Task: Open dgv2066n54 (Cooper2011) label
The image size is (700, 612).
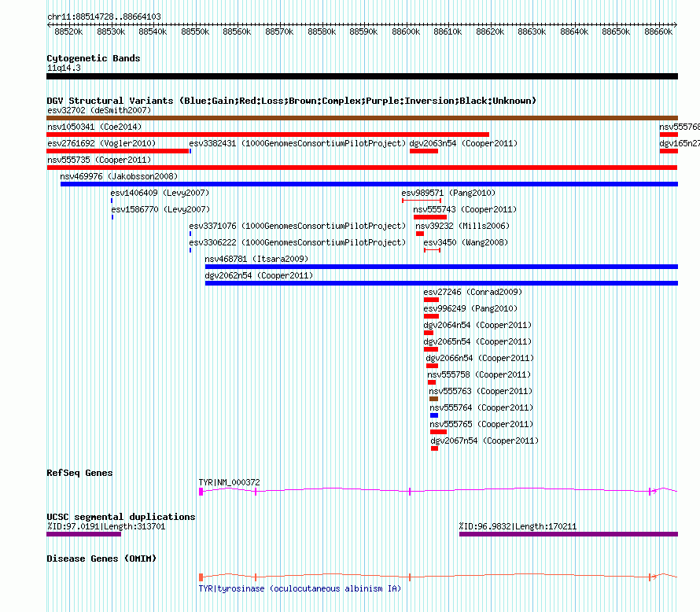Action: 480,358
